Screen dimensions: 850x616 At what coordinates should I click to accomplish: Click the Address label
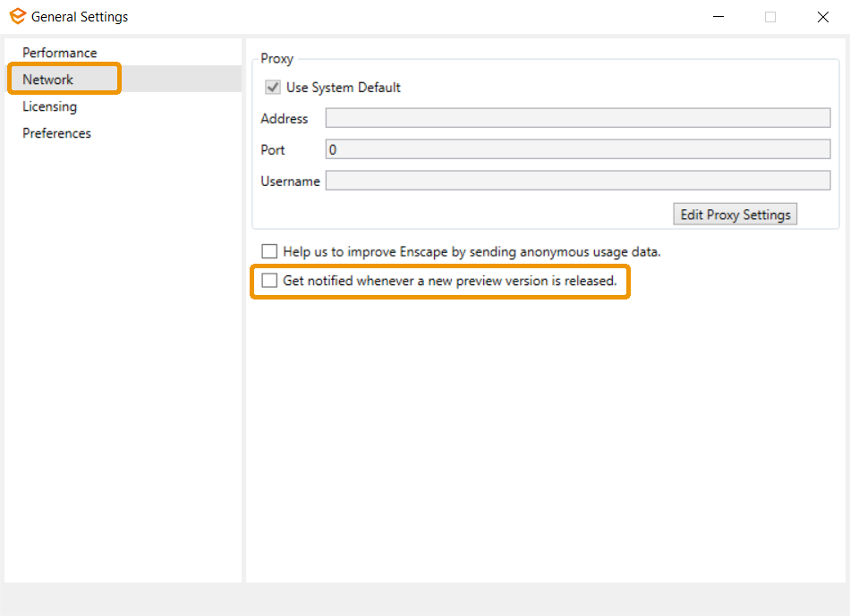click(284, 119)
